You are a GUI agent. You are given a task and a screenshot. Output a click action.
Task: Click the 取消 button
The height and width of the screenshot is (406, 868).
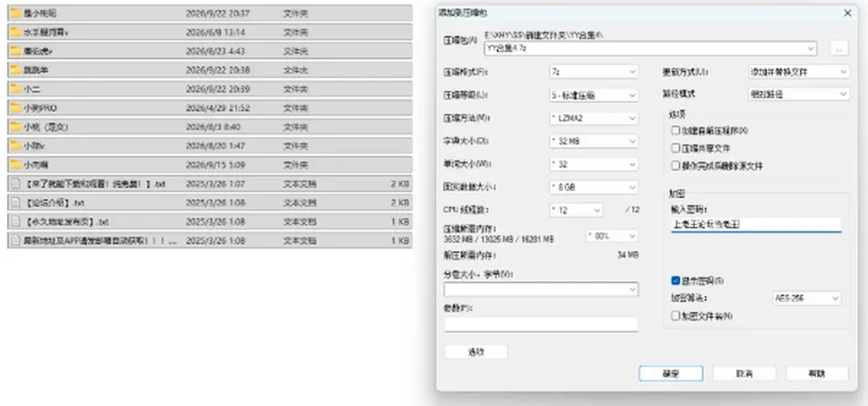[x=744, y=373]
